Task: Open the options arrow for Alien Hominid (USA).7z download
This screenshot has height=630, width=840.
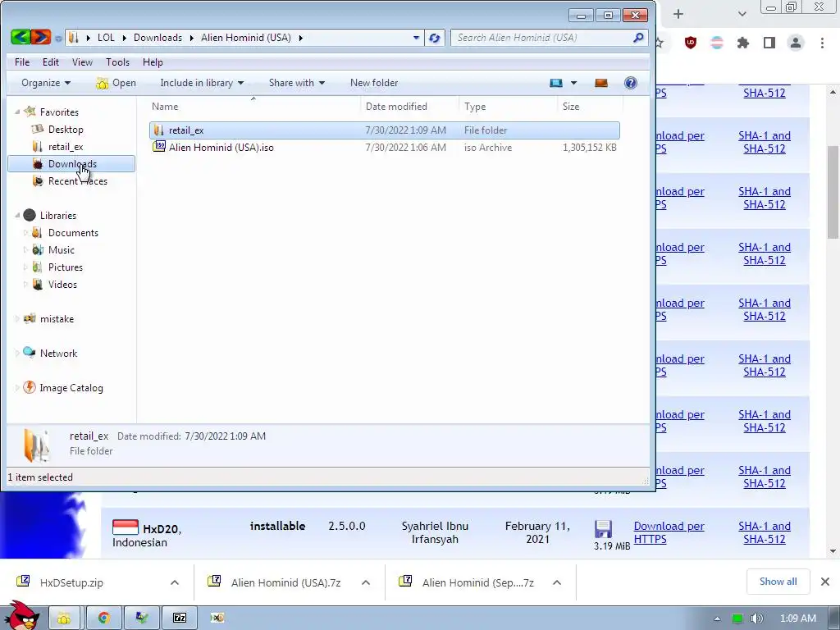Action: coord(366,582)
